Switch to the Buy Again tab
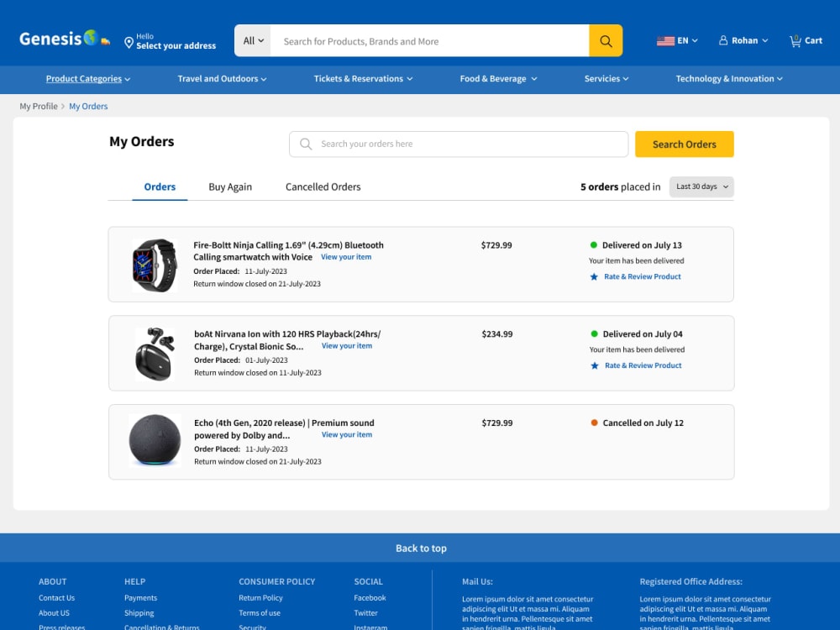Image resolution: width=840 pixels, height=630 pixels. coord(230,187)
